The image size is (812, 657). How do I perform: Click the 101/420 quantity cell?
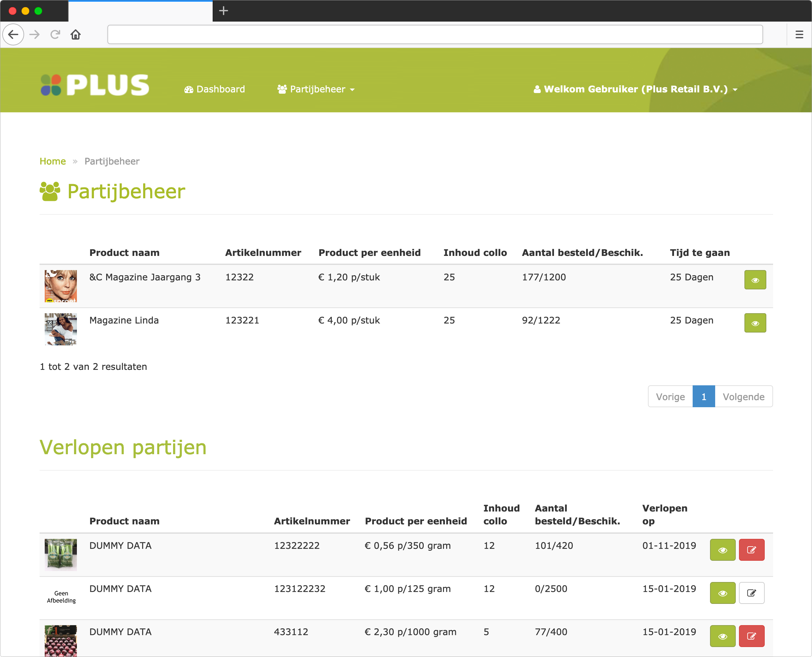pos(554,545)
